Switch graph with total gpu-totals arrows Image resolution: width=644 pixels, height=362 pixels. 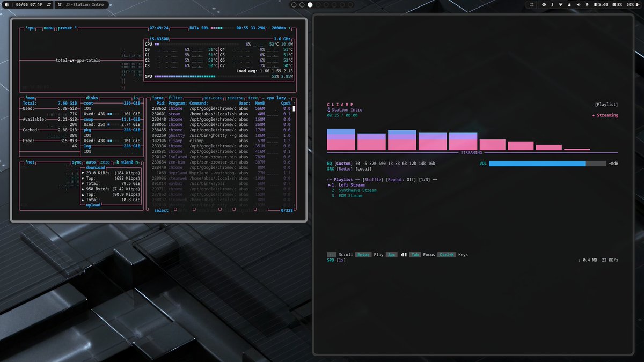[78, 60]
